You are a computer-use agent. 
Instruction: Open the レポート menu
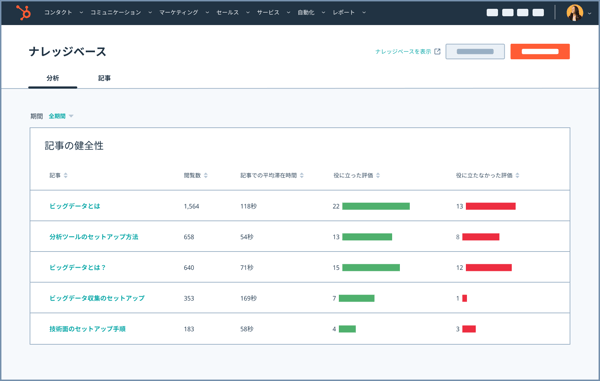point(344,13)
